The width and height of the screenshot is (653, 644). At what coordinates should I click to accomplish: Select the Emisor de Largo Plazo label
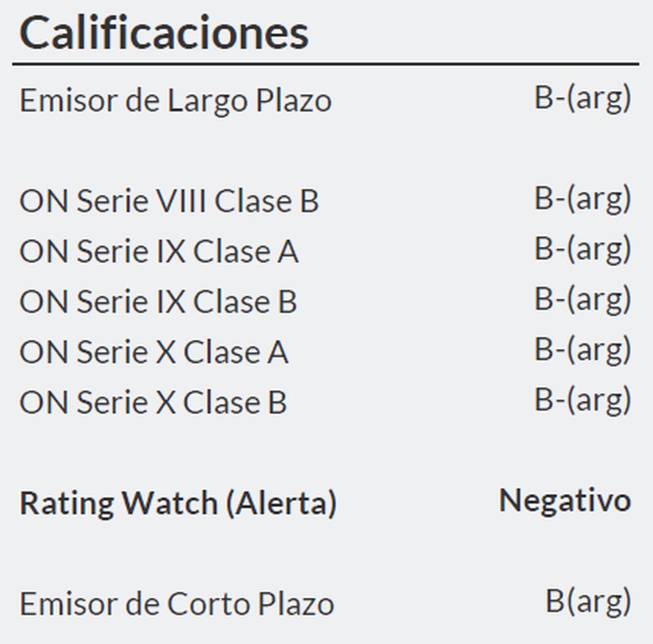pyautogui.click(x=175, y=101)
